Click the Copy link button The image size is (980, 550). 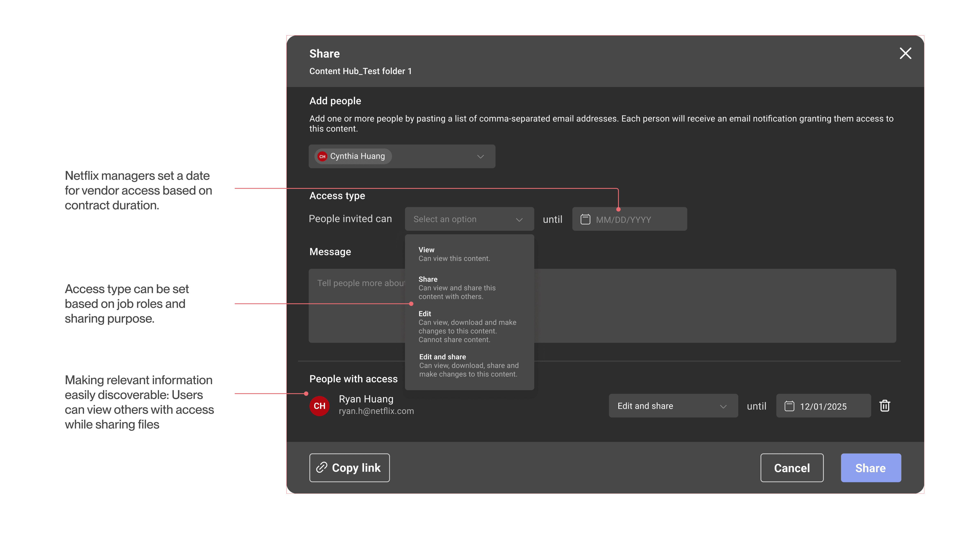349,468
